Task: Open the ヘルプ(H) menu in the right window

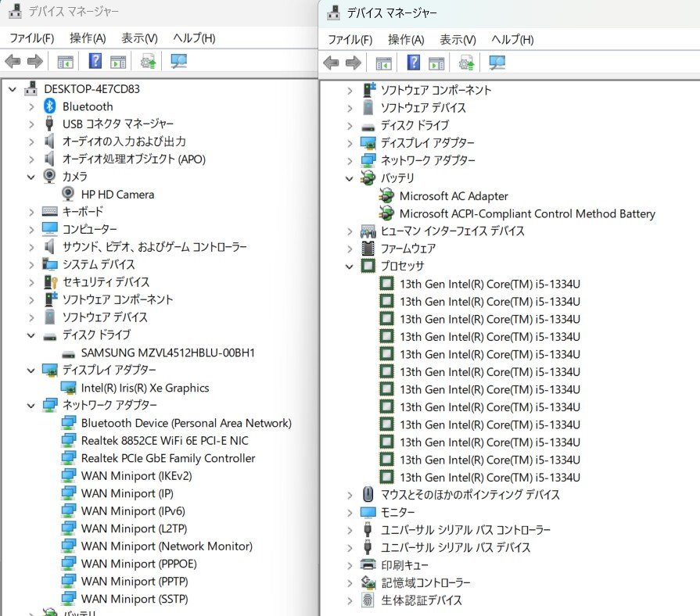Action: [512, 40]
